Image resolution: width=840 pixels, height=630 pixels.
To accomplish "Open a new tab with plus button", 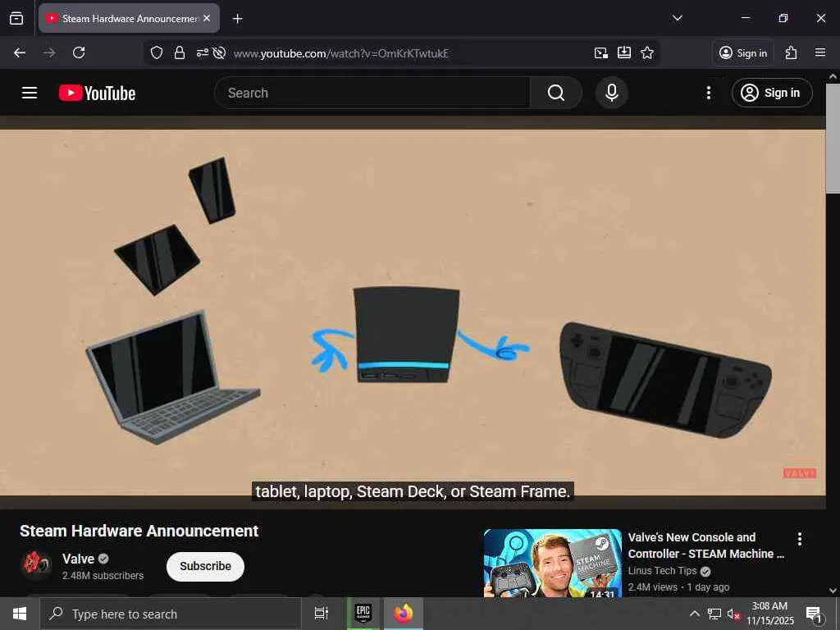I will pyautogui.click(x=237, y=19).
